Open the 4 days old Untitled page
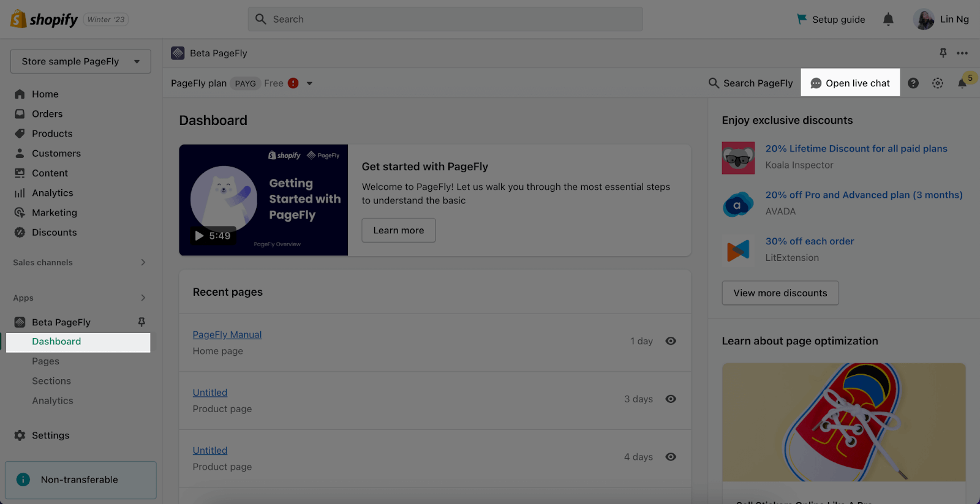Image resolution: width=980 pixels, height=504 pixels. pos(210,451)
